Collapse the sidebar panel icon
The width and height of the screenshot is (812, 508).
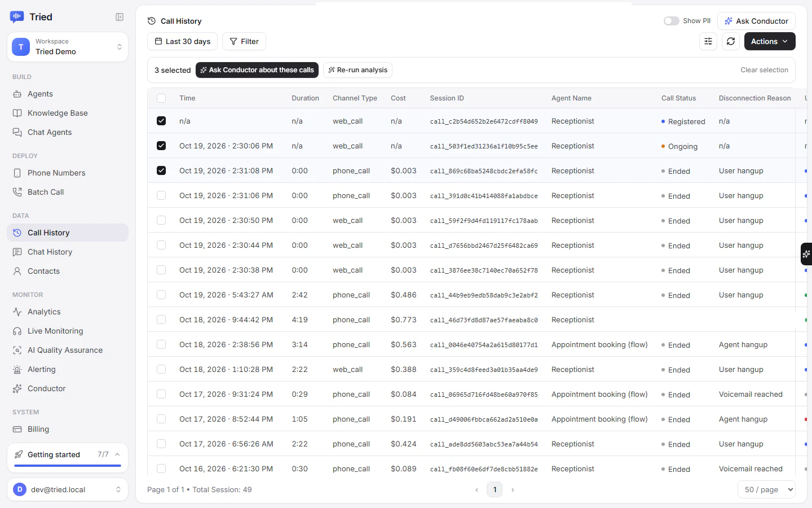120,17
